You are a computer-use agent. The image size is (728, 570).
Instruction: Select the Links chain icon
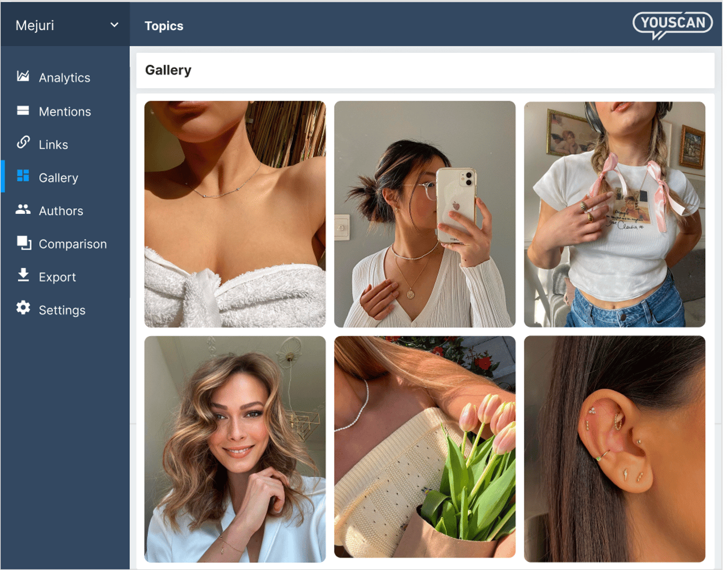[x=23, y=143]
